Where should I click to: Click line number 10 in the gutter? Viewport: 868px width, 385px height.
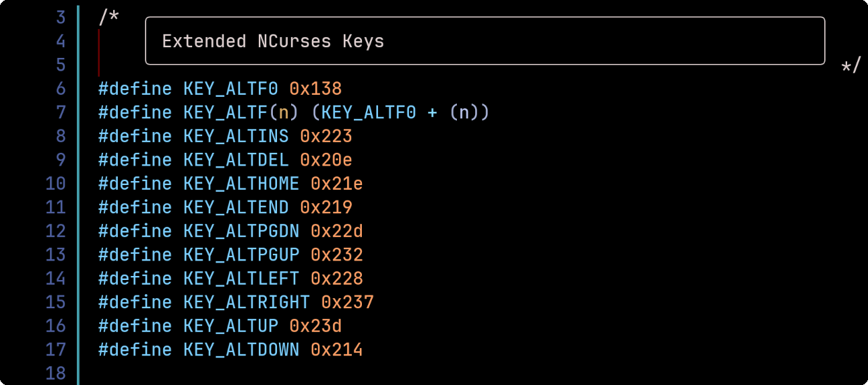tap(55, 184)
